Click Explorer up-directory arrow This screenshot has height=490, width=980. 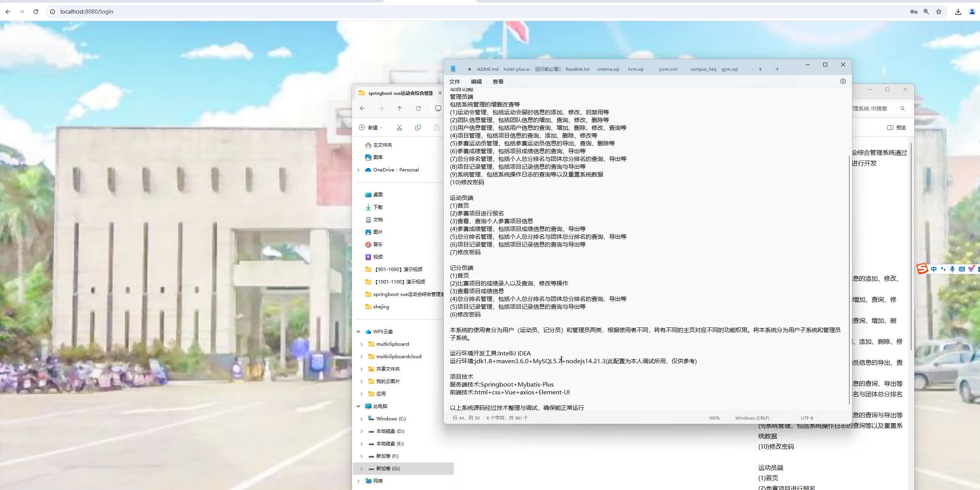tap(399, 108)
